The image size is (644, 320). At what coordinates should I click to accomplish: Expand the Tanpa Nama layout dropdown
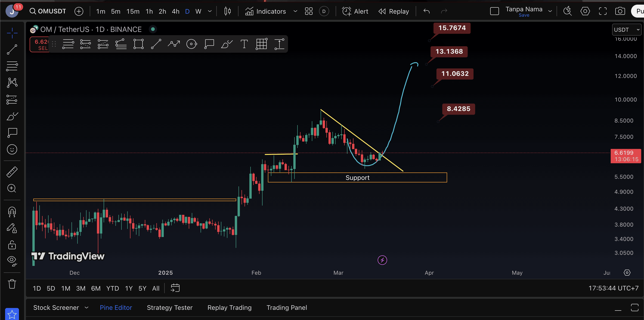549,11
